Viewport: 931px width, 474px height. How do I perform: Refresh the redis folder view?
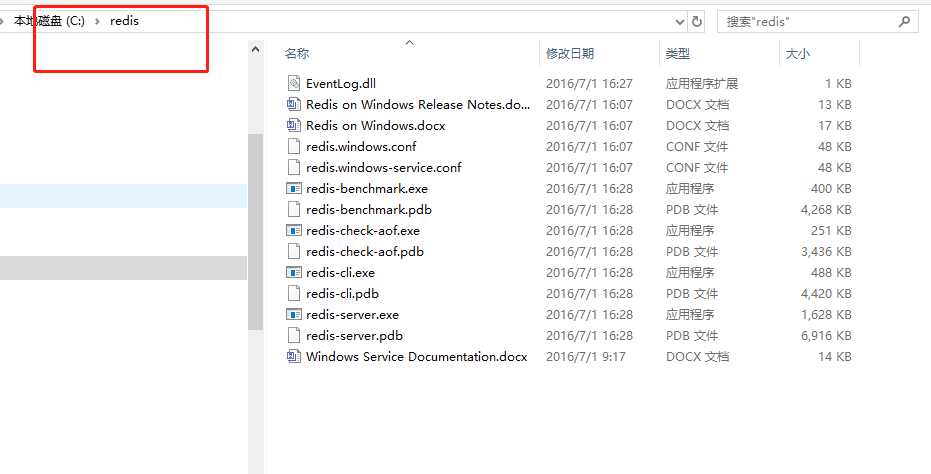(x=696, y=21)
